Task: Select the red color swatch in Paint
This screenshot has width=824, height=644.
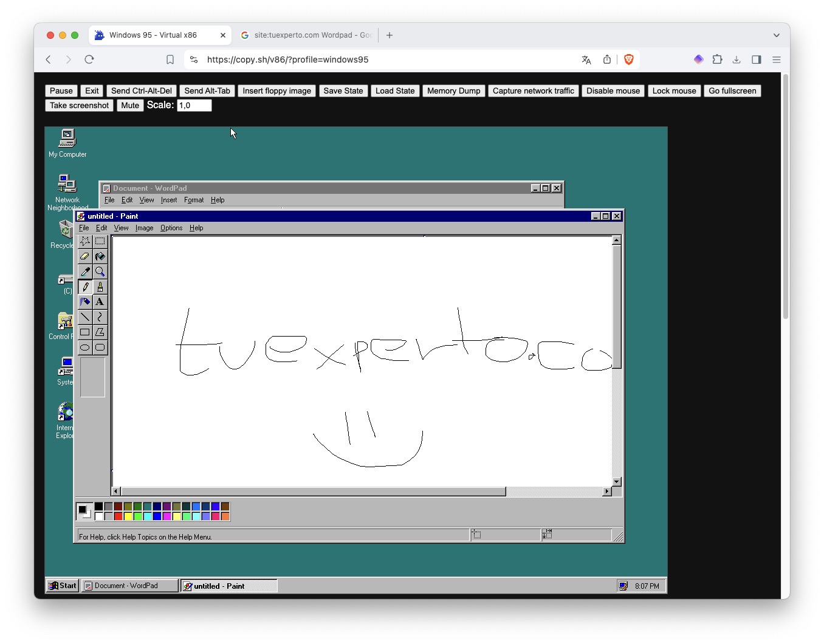Action: pos(118,518)
